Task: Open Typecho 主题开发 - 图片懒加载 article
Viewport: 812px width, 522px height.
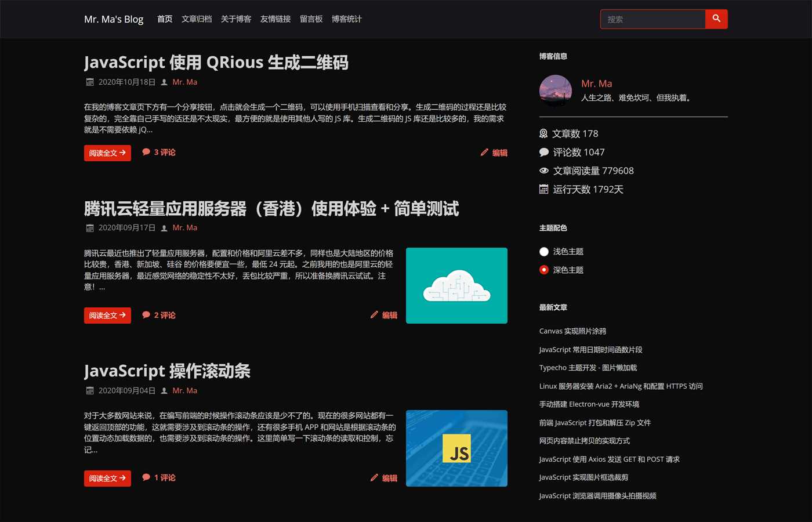Action: [587, 367]
